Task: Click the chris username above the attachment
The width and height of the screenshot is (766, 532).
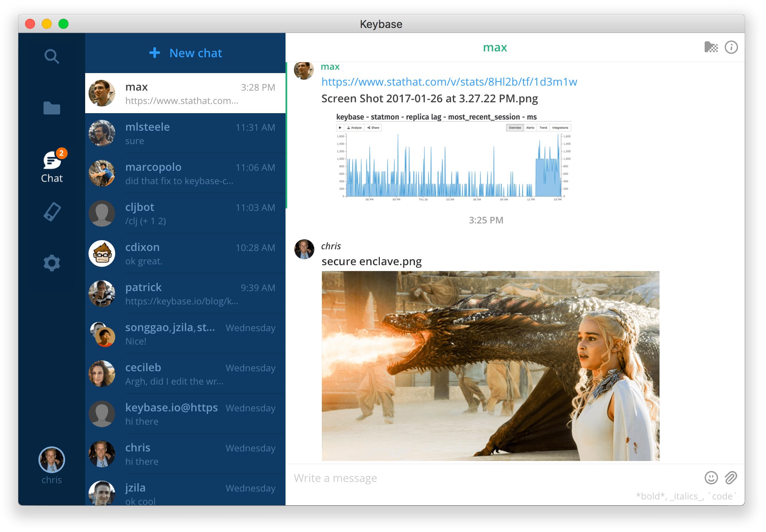Action: click(331, 246)
